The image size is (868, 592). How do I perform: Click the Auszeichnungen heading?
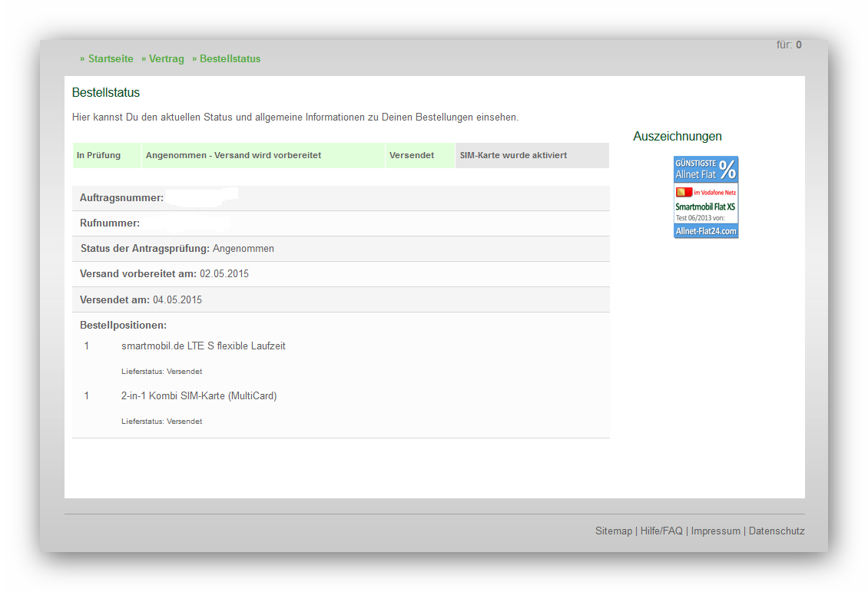[678, 137]
